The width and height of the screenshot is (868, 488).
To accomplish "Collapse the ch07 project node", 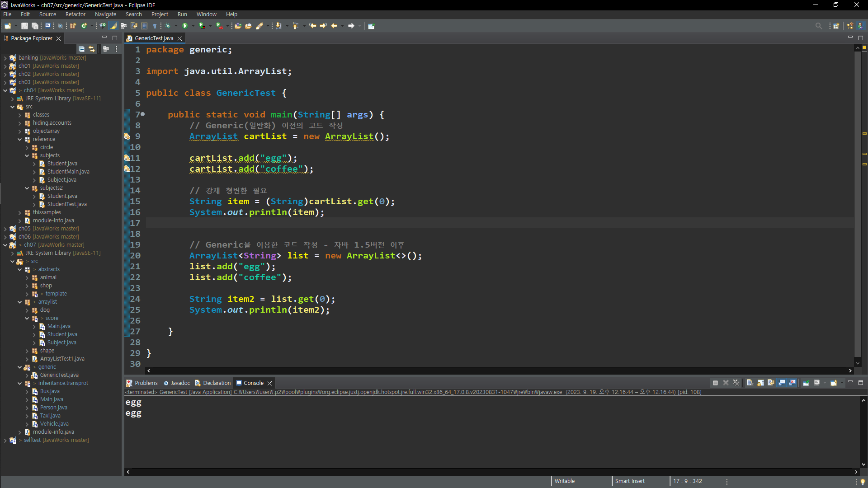I will click(x=5, y=245).
